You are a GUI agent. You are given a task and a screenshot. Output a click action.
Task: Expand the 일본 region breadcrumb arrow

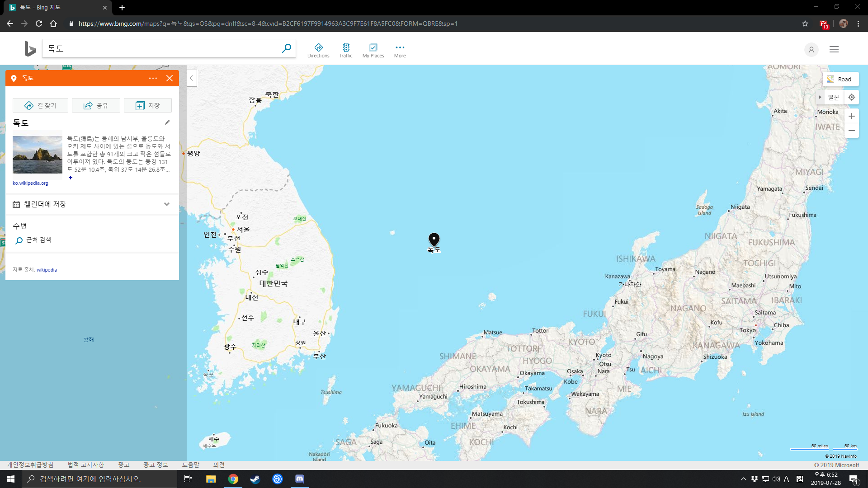click(820, 97)
